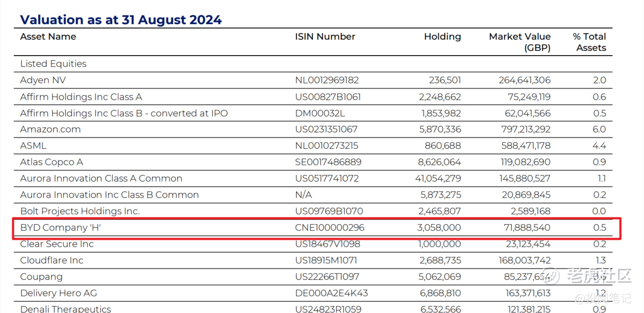Click holding '8,626,064'

(x=440, y=162)
